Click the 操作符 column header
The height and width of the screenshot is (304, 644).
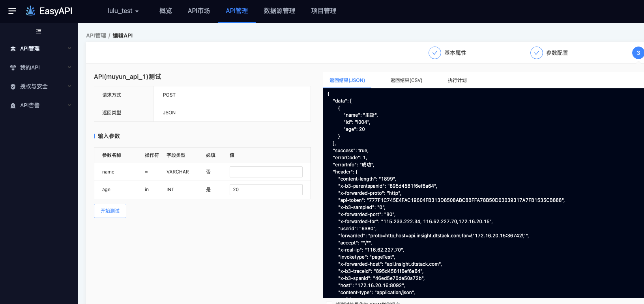(152, 155)
